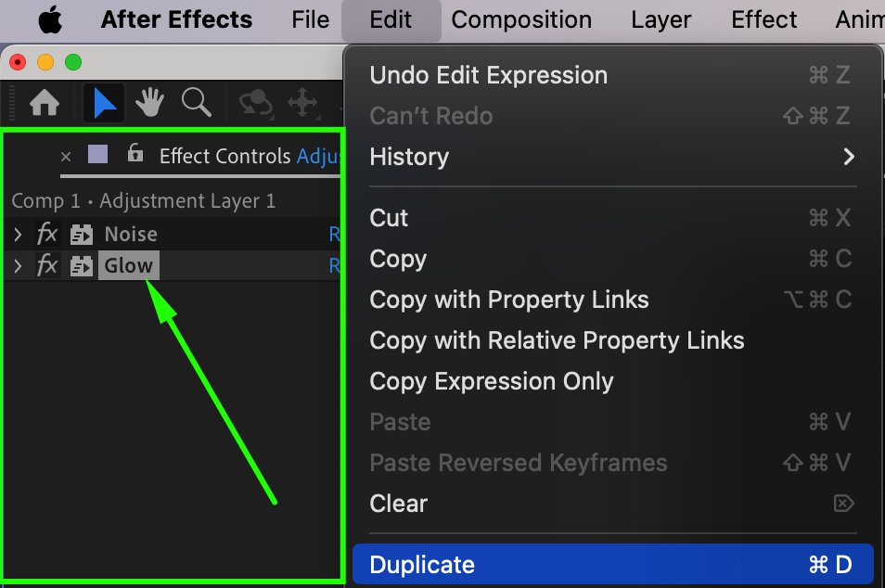885x588 pixels.
Task: Select the Selection arrow tool
Action: point(104,103)
